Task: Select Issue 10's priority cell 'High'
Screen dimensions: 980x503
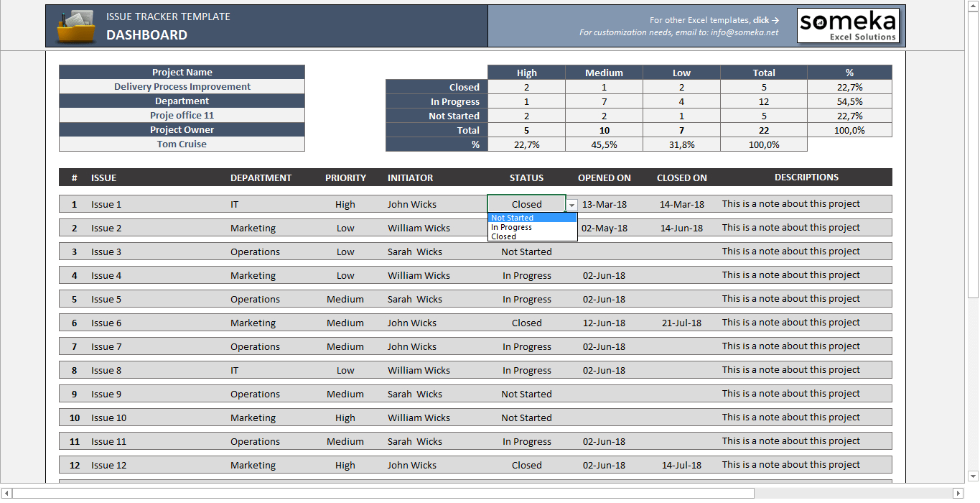Action: coord(345,417)
